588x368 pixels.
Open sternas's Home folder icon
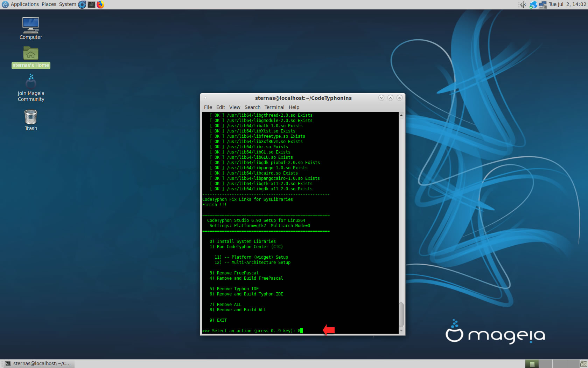click(31, 57)
